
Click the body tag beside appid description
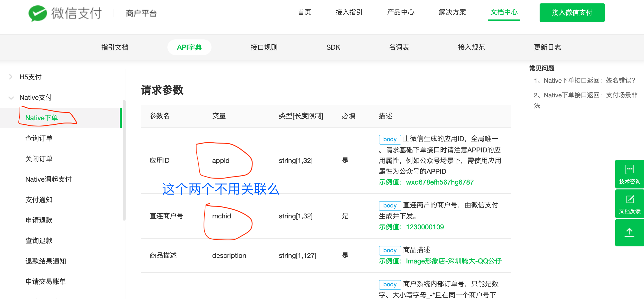[389, 139]
